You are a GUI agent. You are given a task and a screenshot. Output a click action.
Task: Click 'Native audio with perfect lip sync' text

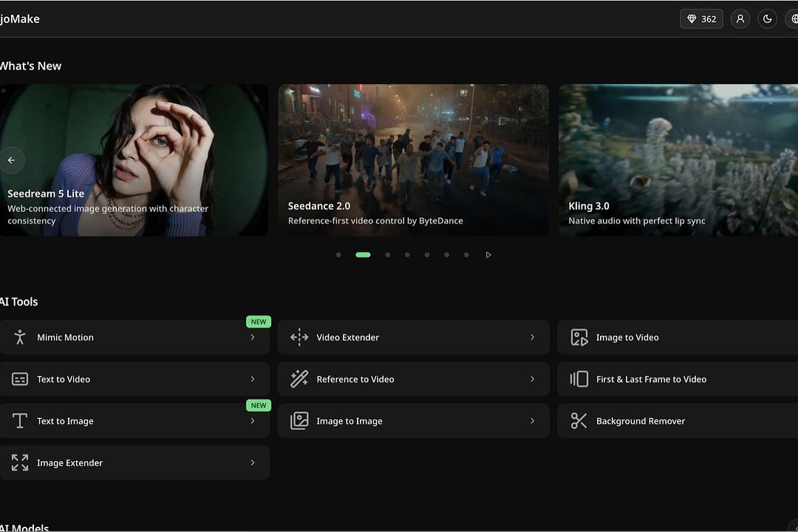pos(637,221)
